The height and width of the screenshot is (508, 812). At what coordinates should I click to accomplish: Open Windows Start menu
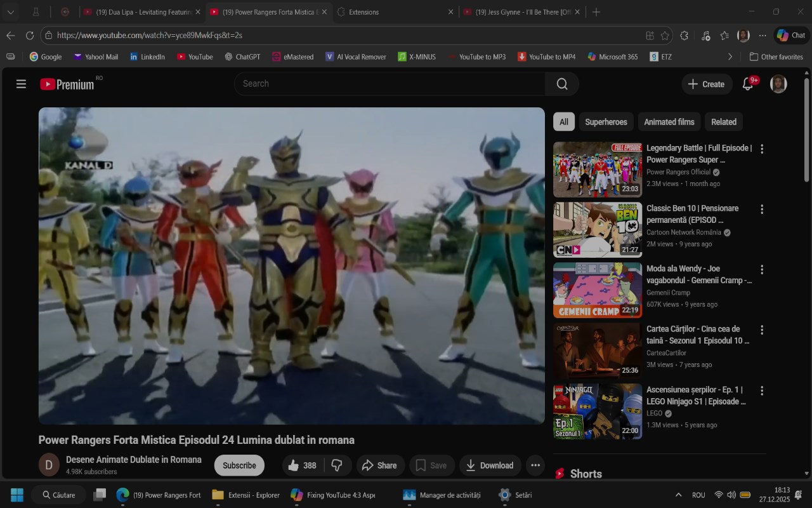(x=17, y=495)
